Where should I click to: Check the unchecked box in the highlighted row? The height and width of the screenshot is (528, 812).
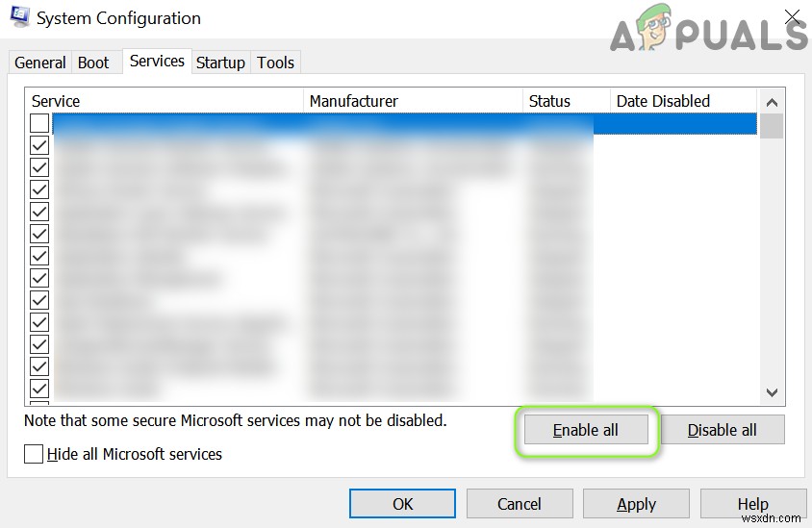39,123
